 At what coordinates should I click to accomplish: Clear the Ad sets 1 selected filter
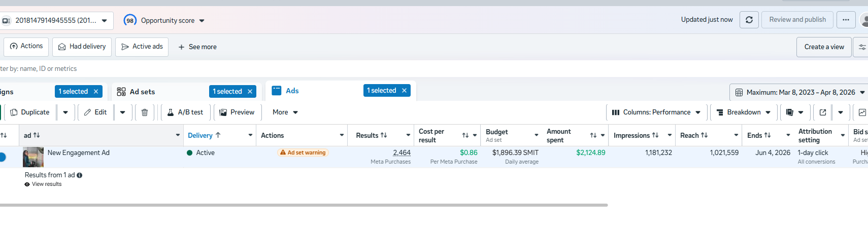click(x=250, y=92)
